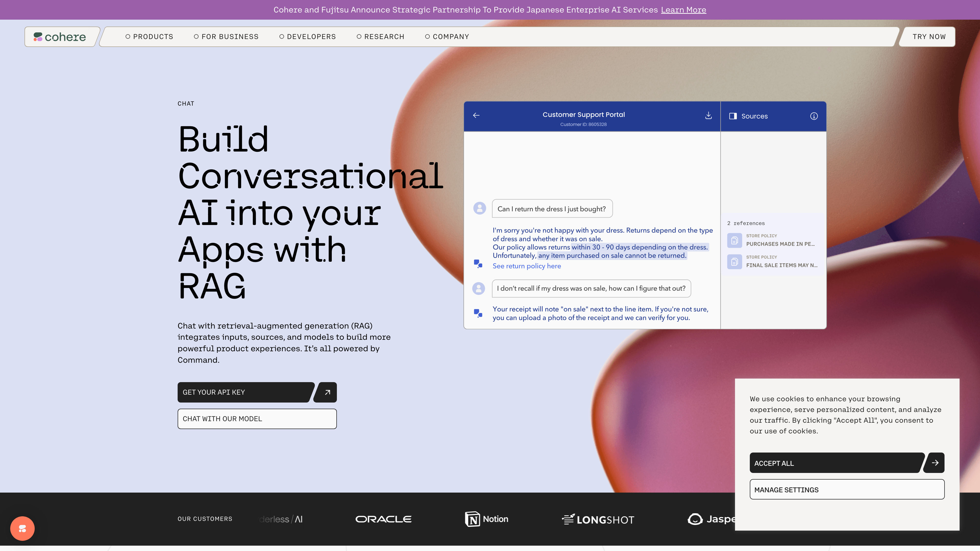Screen dimensions: 980x551
Task: Click the user avatar beside 'Can I return the dress'
Action: click(480, 208)
